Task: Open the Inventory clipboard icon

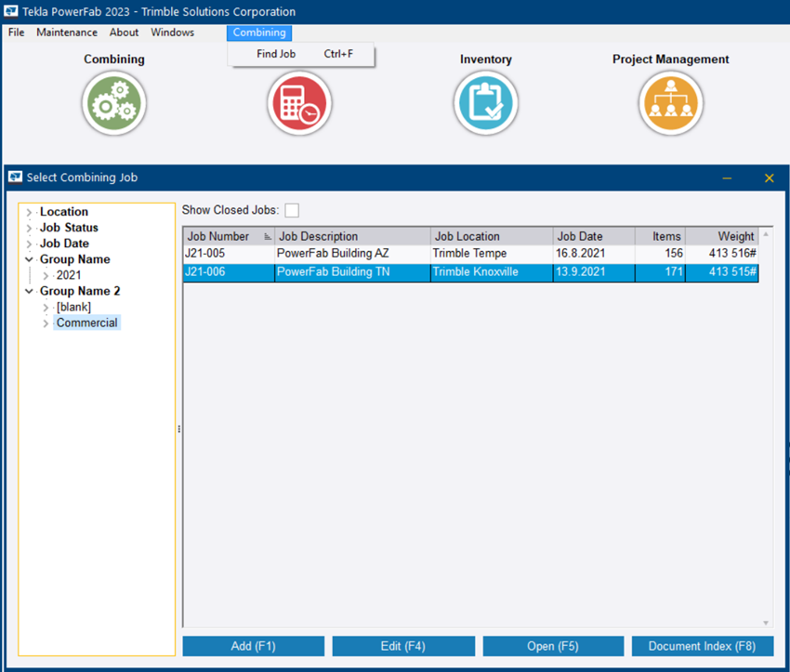Action: coord(486,103)
